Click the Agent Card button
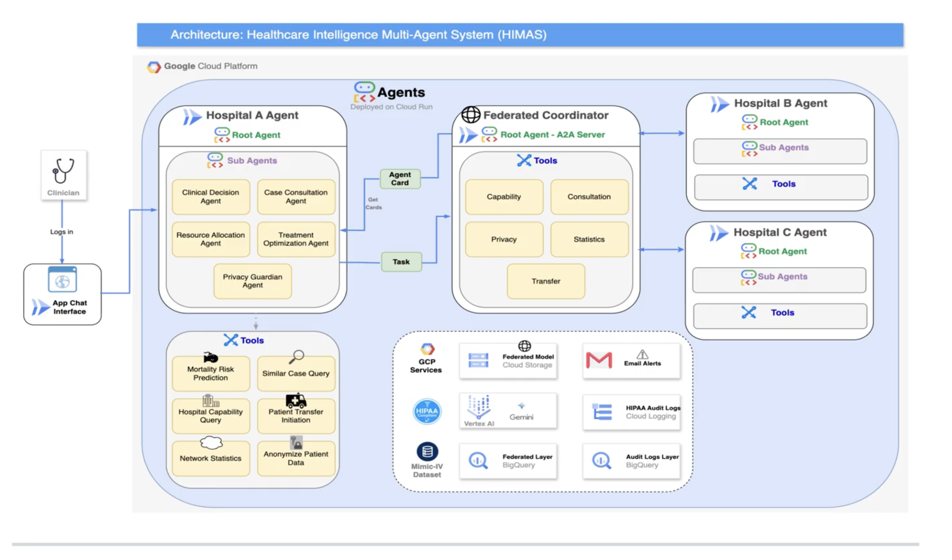The height and width of the screenshot is (560, 952). (x=400, y=179)
